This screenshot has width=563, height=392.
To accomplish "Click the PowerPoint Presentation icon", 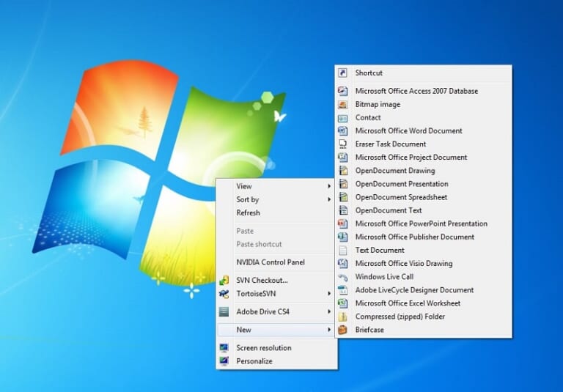I will click(343, 223).
